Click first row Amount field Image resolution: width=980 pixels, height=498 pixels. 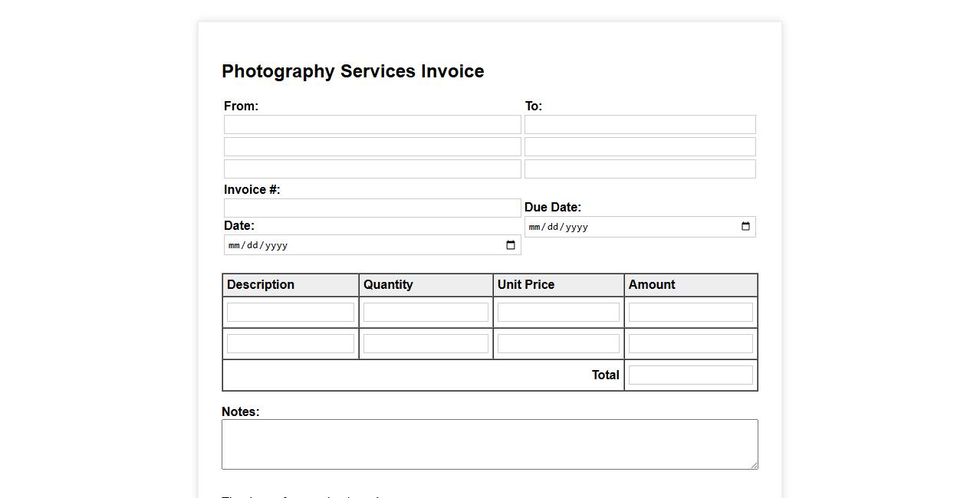(x=690, y=313)
